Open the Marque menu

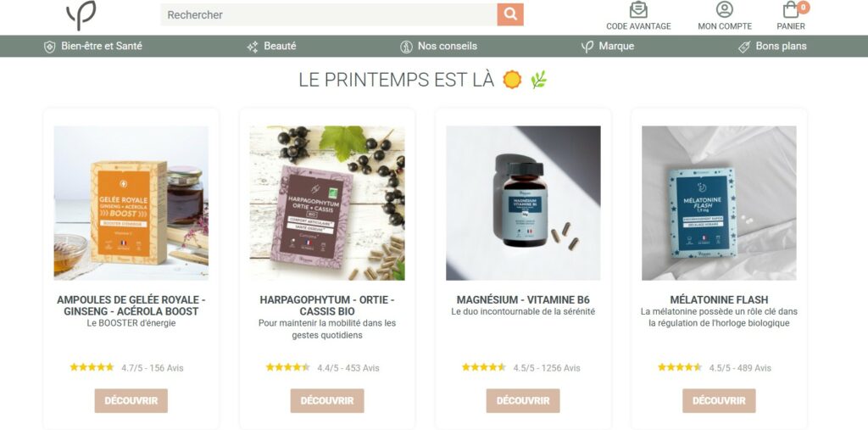point(616,46)
